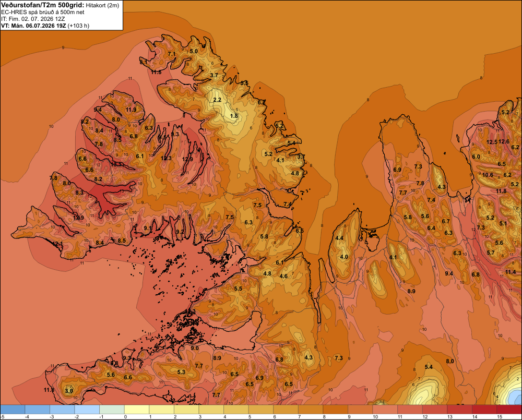Pick the 10 to 11 salmon legend swatch
Viewport: 522px width, 420px height.
pos(385,410)
